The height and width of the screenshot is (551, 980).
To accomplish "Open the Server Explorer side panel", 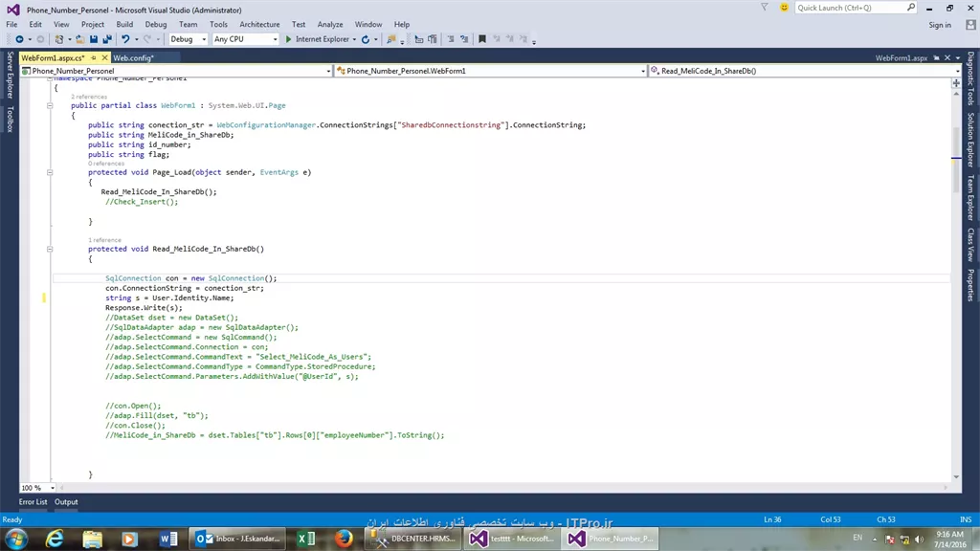I will coord(10,75).
